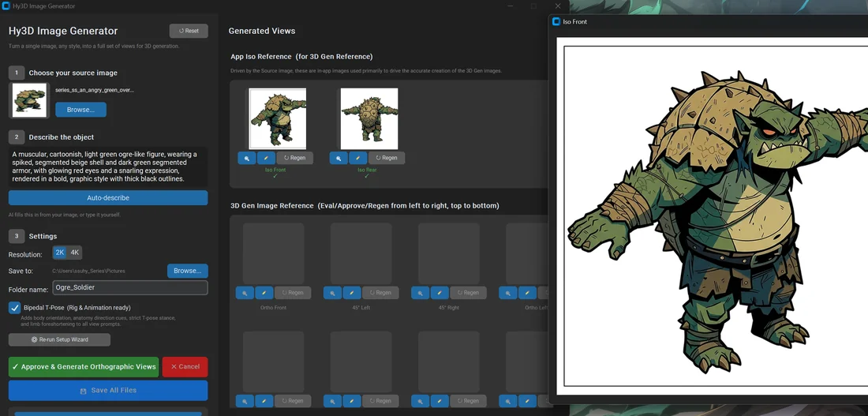The width and height of the screenshot is (868, 416).
Task: Regenerate the Iso Front image
Action: 294,158
